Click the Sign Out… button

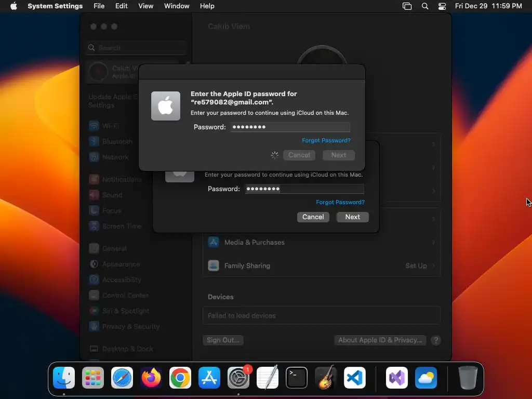click(x=223, y=340)
